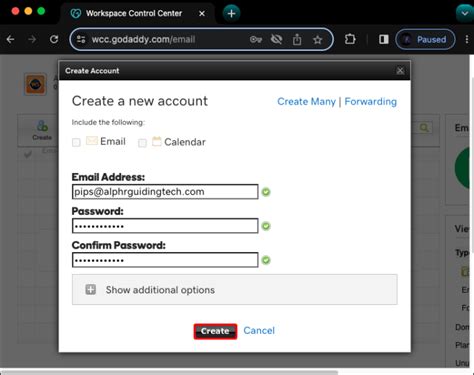The width and height of the screenshot is (474, 375).
Task: Click the URL in the address bar
Action: 143,40
